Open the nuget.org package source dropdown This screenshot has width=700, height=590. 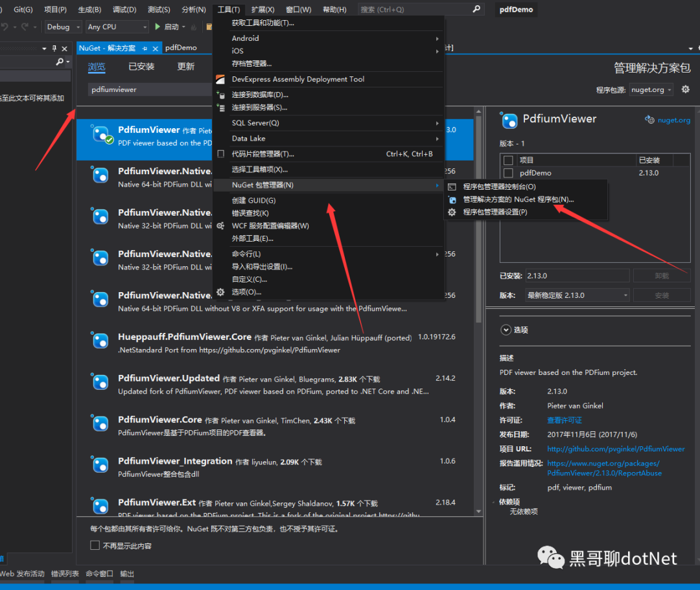tap(651, 89)
